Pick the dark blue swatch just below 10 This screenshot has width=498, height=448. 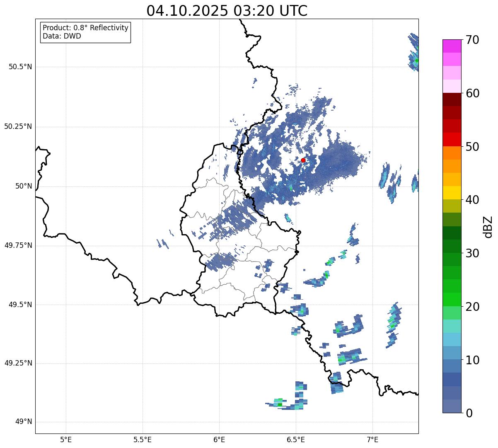pos(452,366)
